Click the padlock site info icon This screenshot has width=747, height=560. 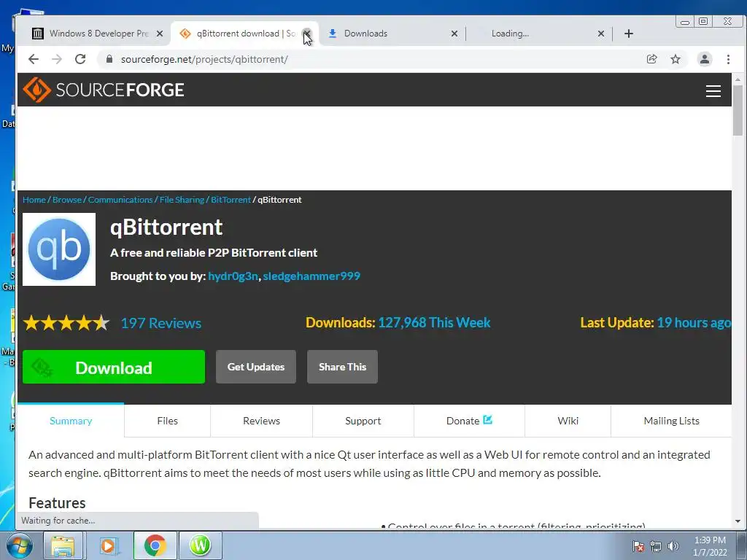point(109,59)
